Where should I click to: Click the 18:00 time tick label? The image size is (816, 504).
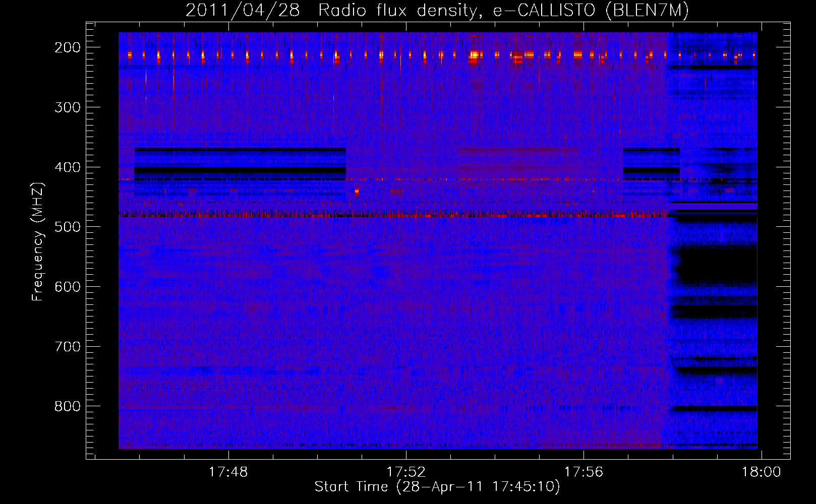tap(761, 472)
